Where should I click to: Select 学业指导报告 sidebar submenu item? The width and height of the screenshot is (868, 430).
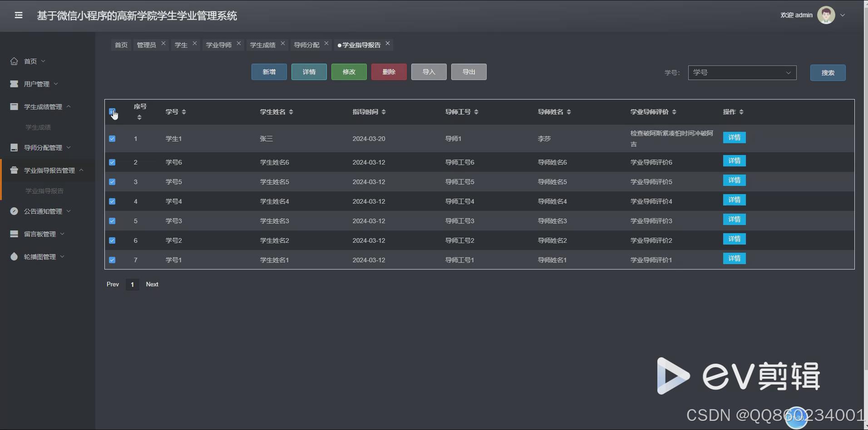[x=44, y=191]
